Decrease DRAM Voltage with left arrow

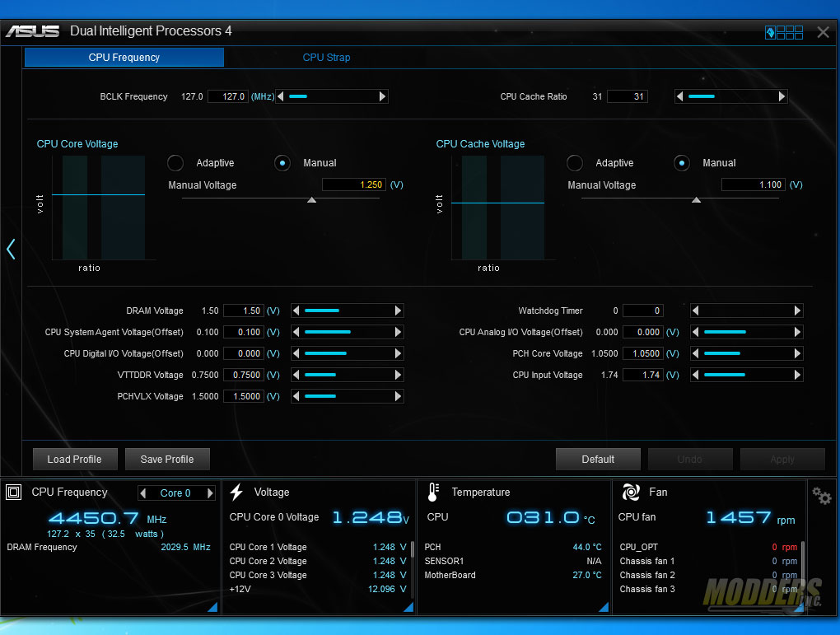(296, 310)
